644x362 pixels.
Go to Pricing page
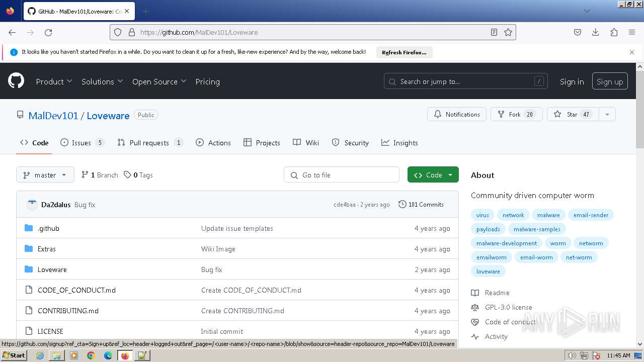pyautogui.click(x=207, y=81)
